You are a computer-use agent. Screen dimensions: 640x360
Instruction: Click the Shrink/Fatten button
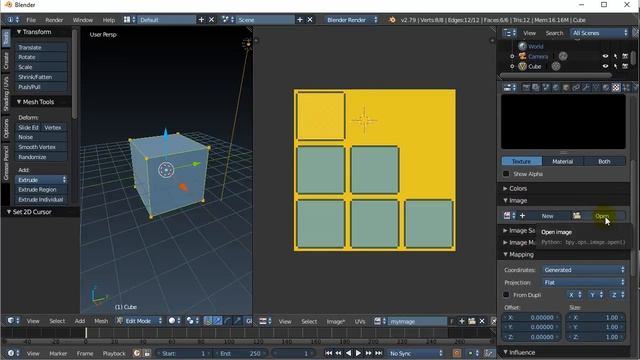(x=41, y=77)
